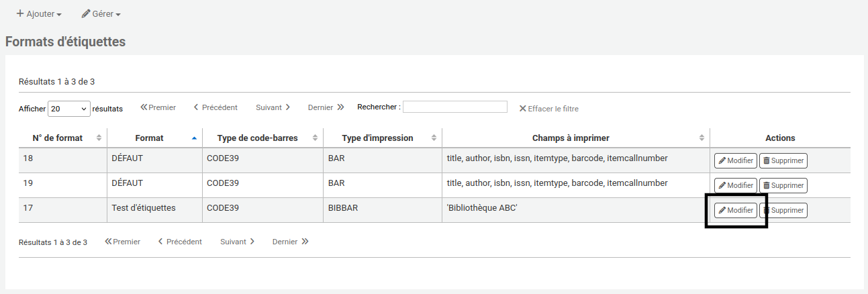Modify format number 18
868x294 pixels.
(x=735, y=160)
